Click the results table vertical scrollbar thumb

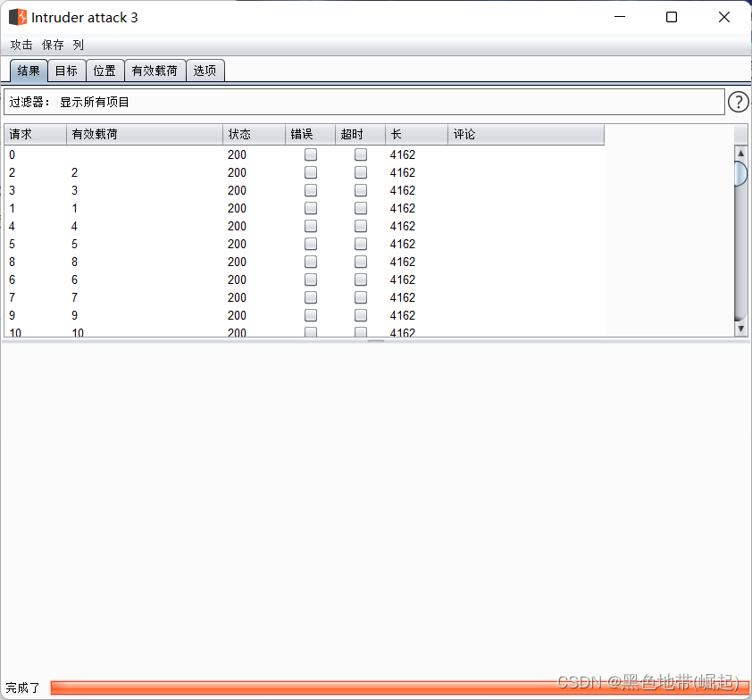coord(740,173)
